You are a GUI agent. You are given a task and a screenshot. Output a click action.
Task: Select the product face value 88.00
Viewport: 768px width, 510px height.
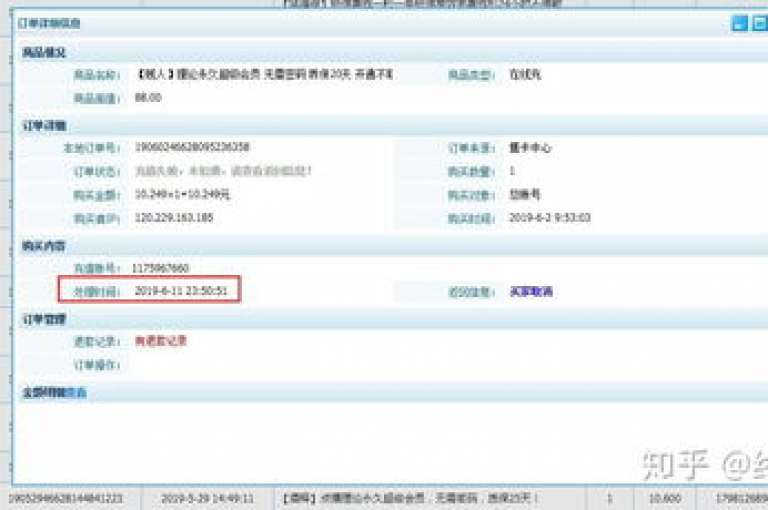tap(148, 97)
